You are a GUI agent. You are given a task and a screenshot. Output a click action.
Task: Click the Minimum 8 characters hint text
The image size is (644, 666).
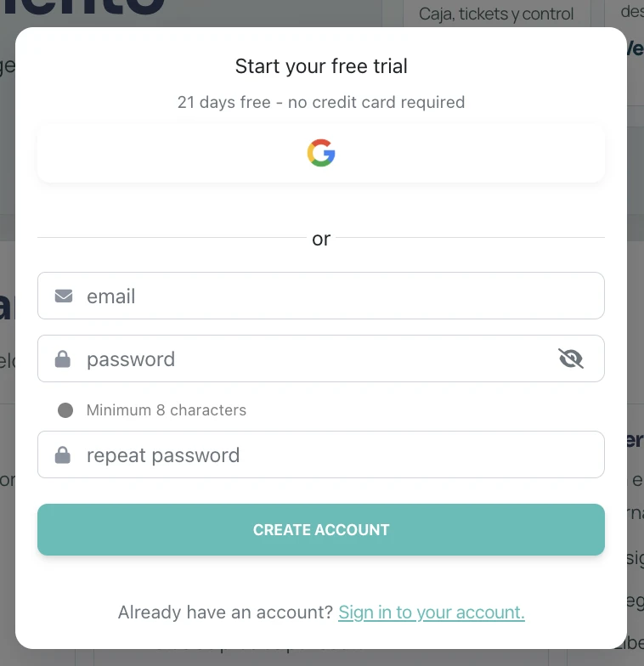[167, 410]
